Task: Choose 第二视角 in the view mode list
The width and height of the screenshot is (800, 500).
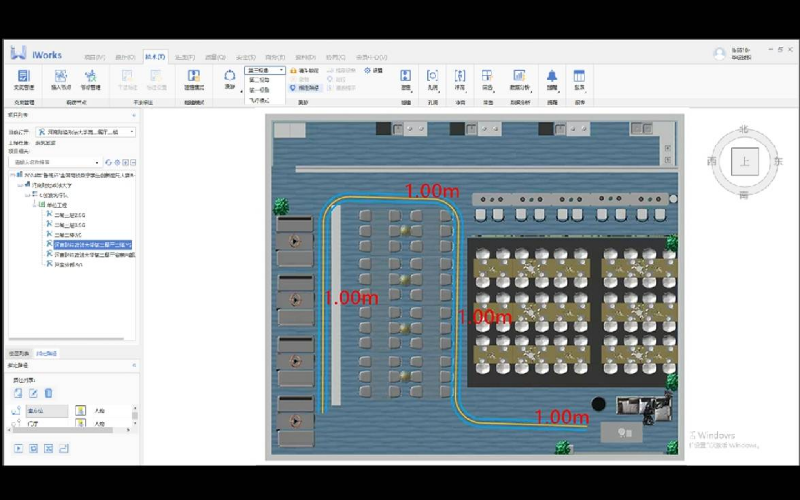Action: 259,80
